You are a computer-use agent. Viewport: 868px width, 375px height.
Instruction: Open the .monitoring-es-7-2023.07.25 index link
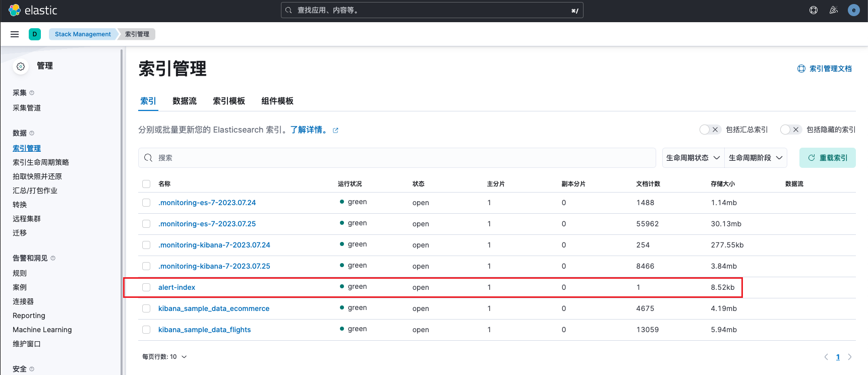click(x=207, y=224)
